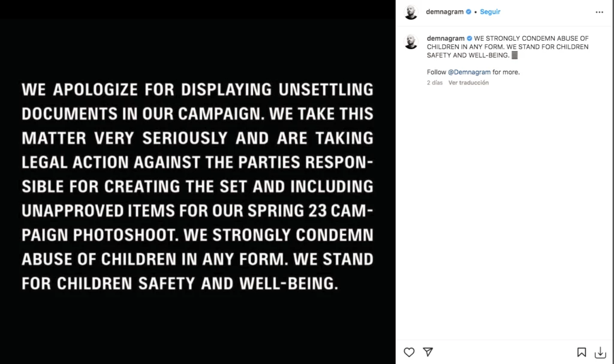Click the stacked-lines emoji ending the caption
The image size is (614, 364).
tap(514, 55)
